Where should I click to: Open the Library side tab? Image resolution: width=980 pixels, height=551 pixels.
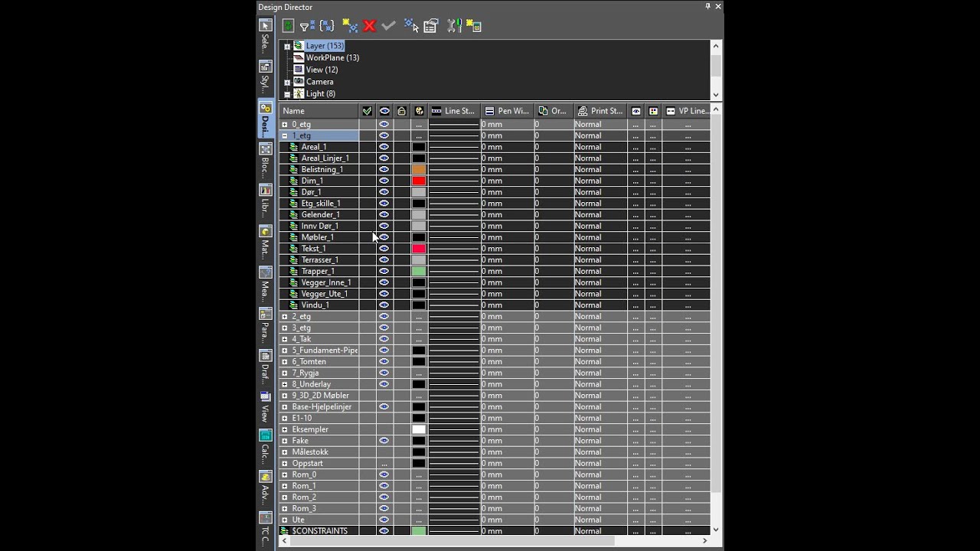[x=265, y=201]
